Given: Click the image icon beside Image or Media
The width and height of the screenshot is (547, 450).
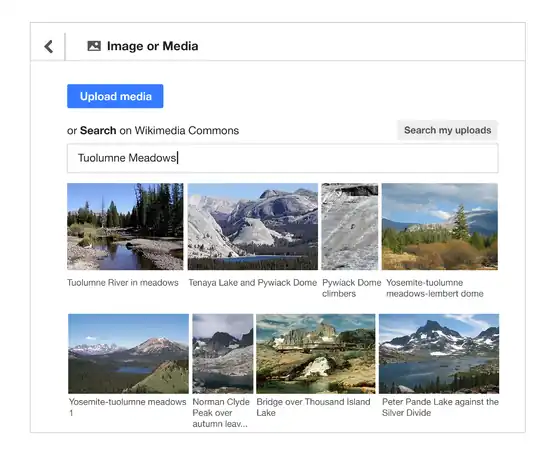Looking at the screenshot, I should tap(94, 46).
